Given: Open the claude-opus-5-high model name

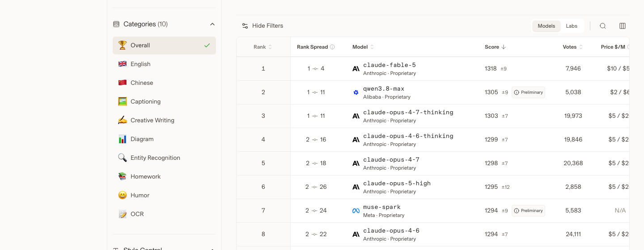Looking at the screenshot, I should [x=397, y=183].
